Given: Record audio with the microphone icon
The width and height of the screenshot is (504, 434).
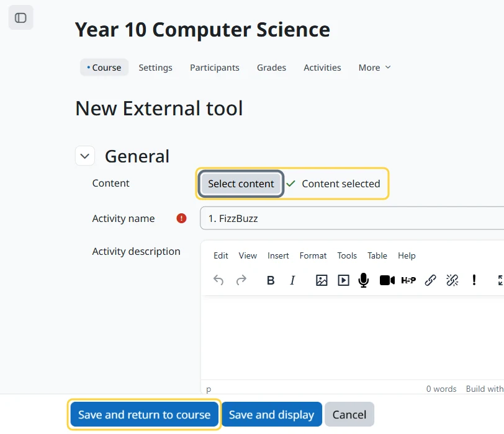Looking at the screenshot, I should [364, 280].
